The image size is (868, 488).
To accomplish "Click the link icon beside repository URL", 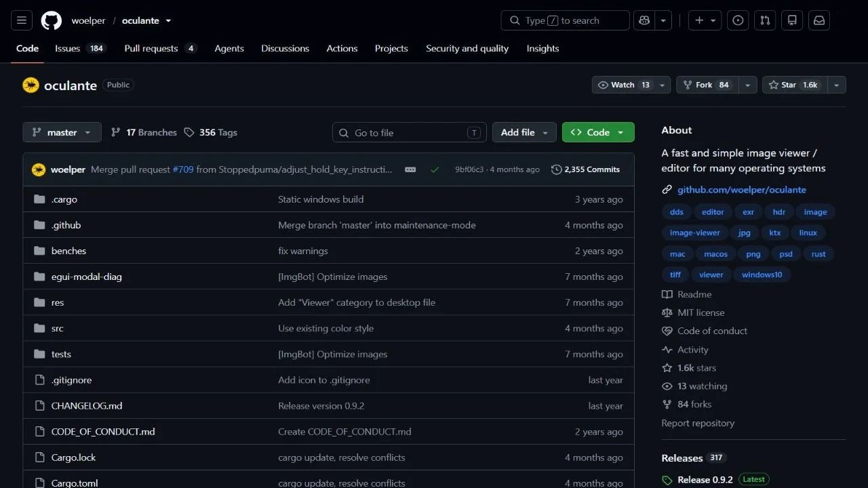I will 667,190.
